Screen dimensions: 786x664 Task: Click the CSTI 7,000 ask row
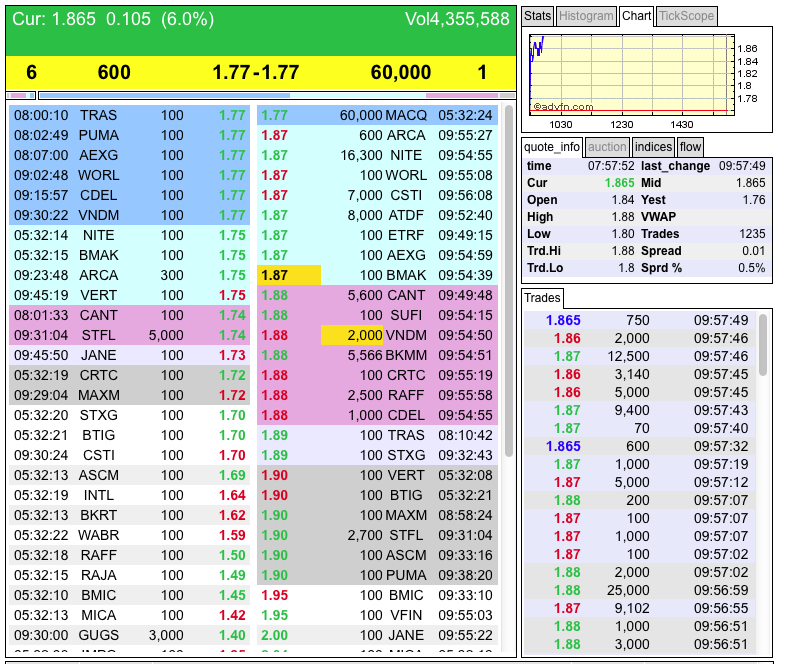click(x=377, y=195)
